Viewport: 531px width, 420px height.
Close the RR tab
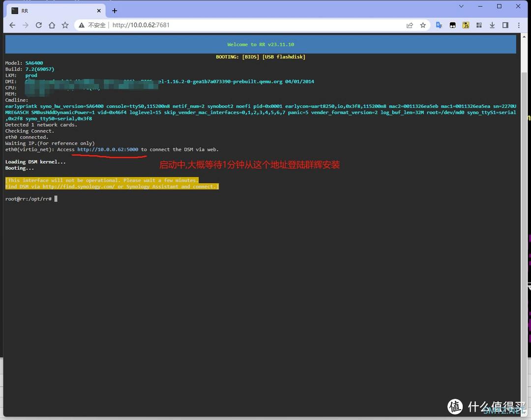(99, 11)
